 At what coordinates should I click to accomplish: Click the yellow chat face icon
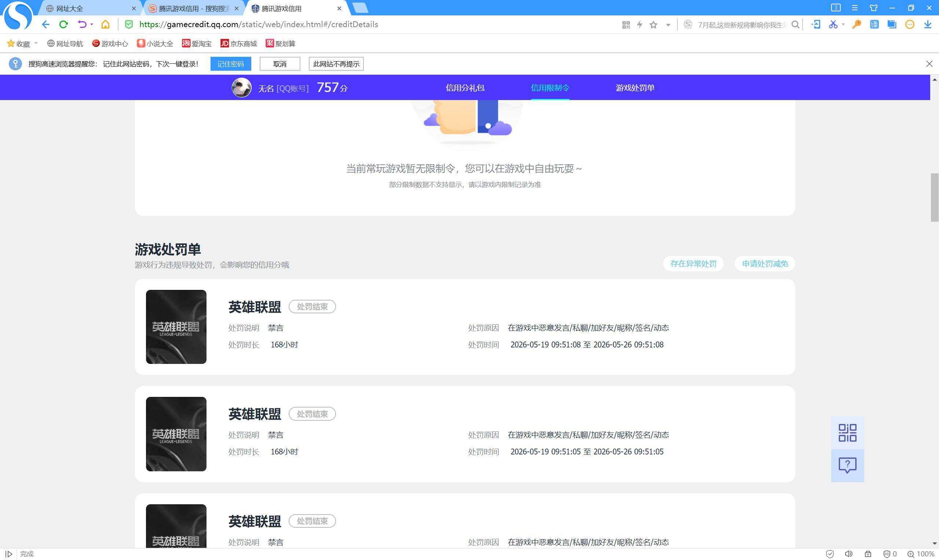[910, 25]
